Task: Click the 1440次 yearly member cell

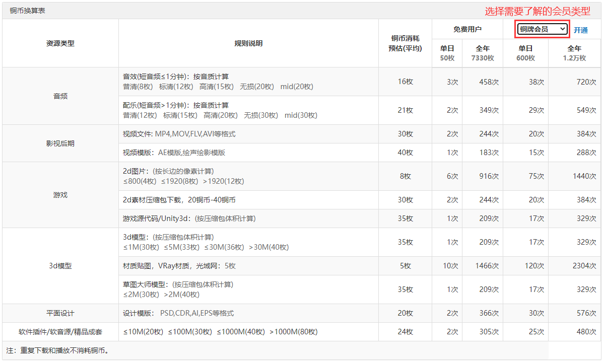Action: pos(575,176)
